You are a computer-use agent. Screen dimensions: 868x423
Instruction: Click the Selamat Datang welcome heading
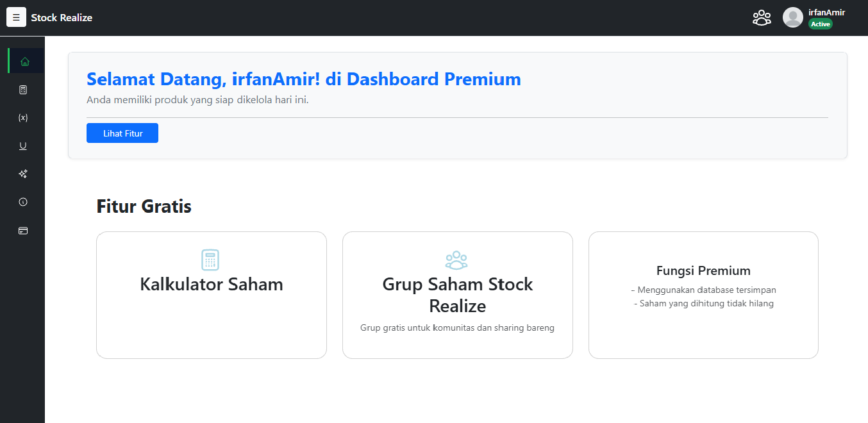[303, 79]
